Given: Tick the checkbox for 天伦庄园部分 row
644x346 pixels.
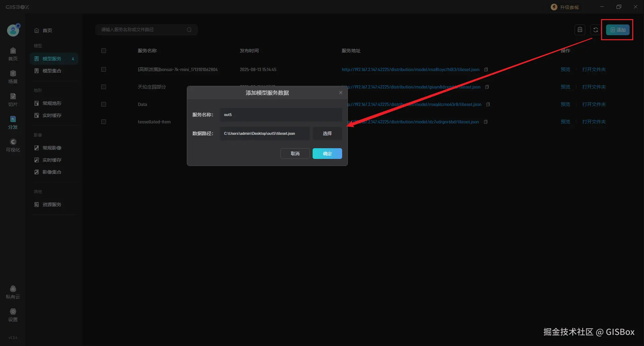Looking at the screenshot, I should [x=104, y=87].
